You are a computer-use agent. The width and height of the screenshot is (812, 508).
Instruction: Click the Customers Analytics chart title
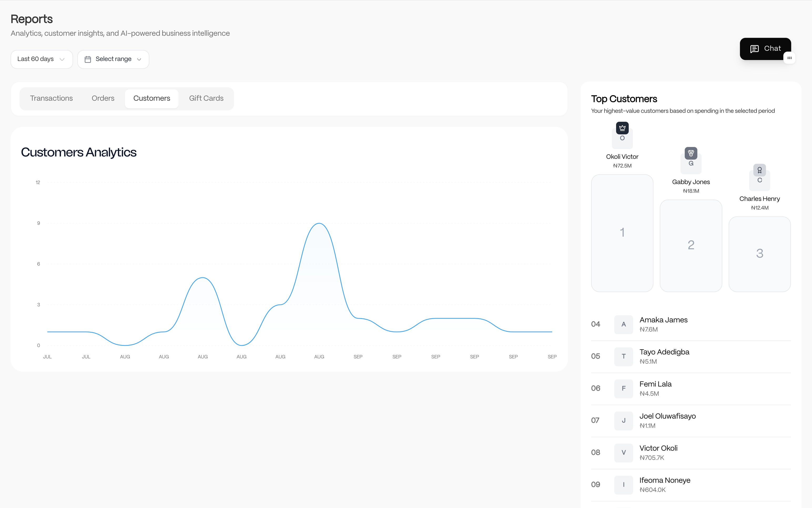[79, 152]
